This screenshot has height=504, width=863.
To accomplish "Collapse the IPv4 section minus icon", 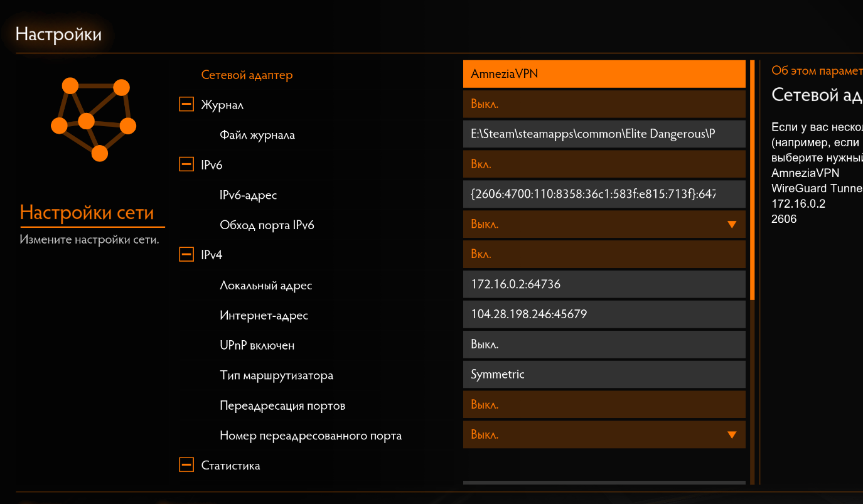I will tap(186, 255).
